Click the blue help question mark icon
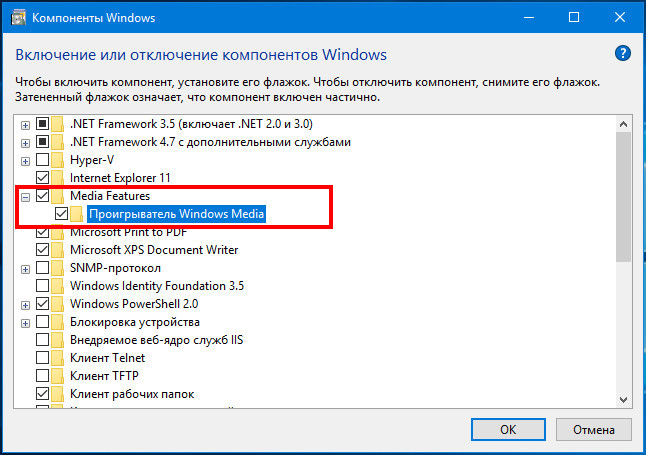Screen dimensions: 646x455 pos(623,53)
